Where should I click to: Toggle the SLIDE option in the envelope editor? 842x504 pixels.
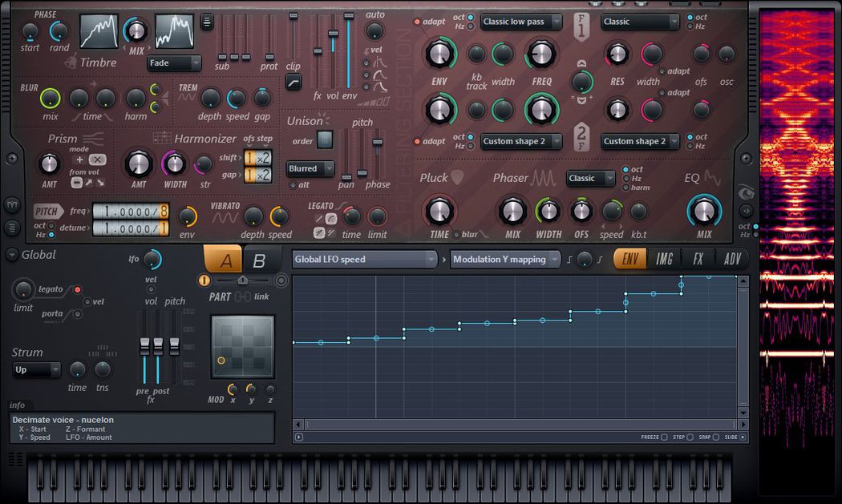[x=742, y=437]
